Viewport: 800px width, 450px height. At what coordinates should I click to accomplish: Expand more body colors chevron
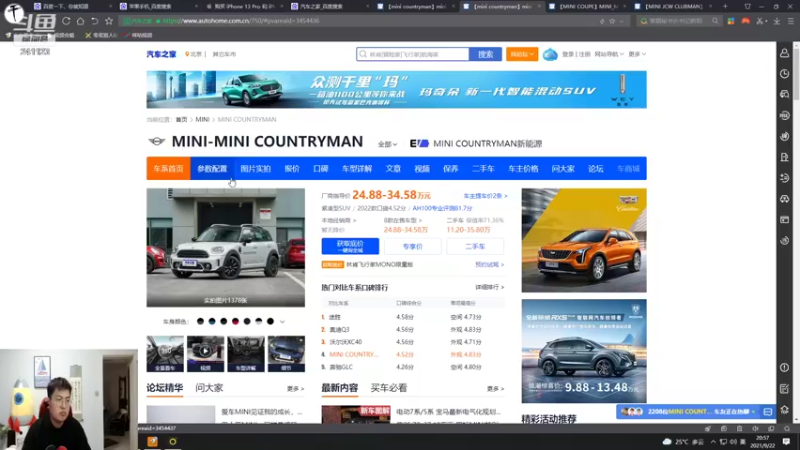coord(282,322)
